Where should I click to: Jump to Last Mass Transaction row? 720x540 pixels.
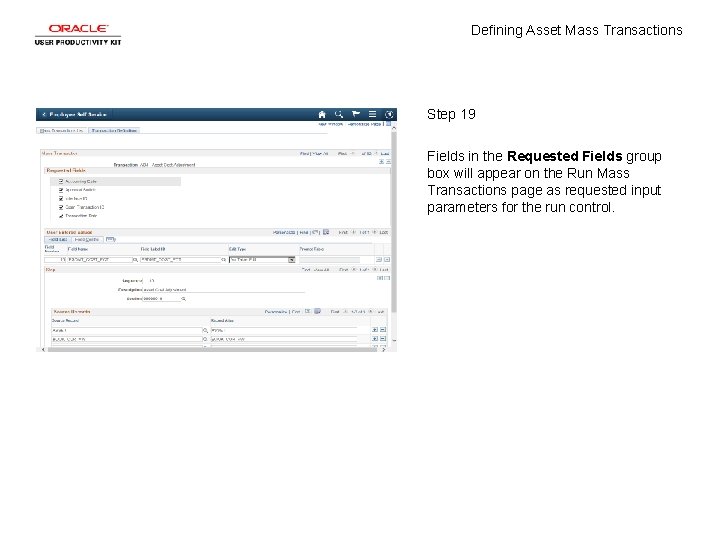click(x=385, y=154)
